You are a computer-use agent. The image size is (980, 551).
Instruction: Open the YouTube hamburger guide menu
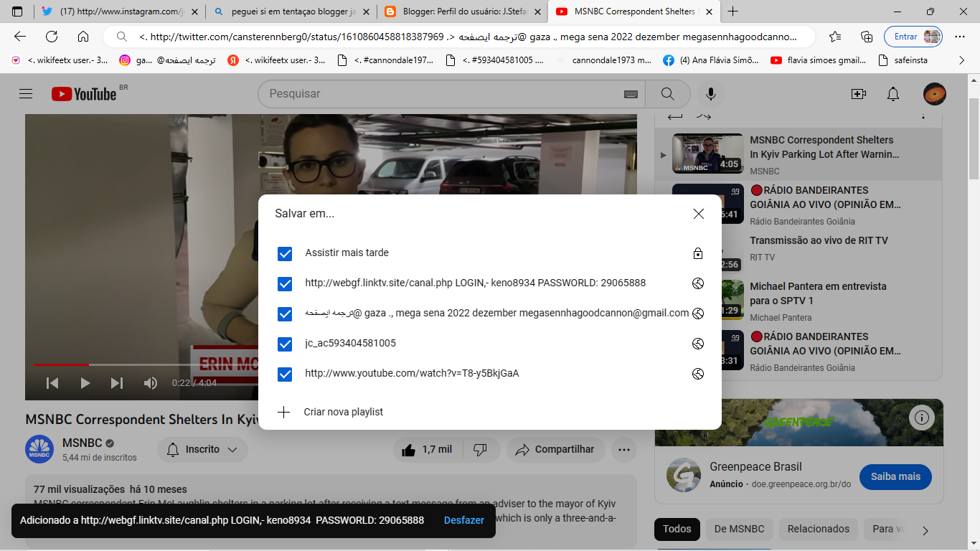26,94
